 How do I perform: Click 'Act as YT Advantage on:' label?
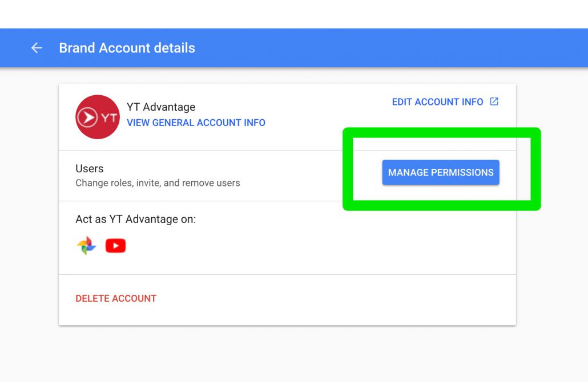pyautogui.click(x=136, y=219)
